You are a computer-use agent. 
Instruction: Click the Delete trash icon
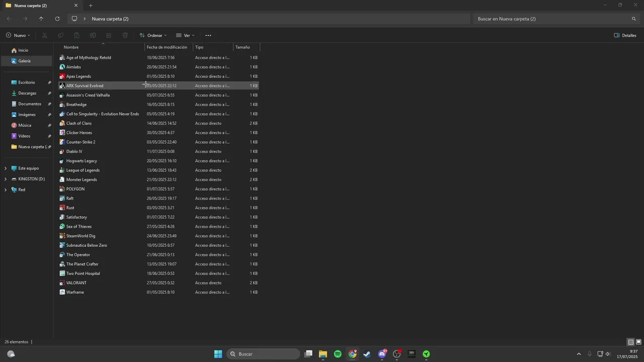pos(125,35)
